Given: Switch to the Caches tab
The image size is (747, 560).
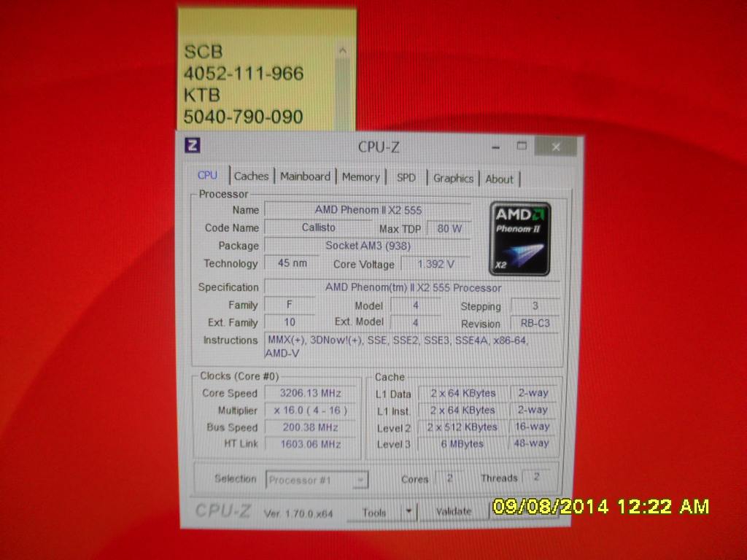Looking at the screenshot, I should pos(252,176).
